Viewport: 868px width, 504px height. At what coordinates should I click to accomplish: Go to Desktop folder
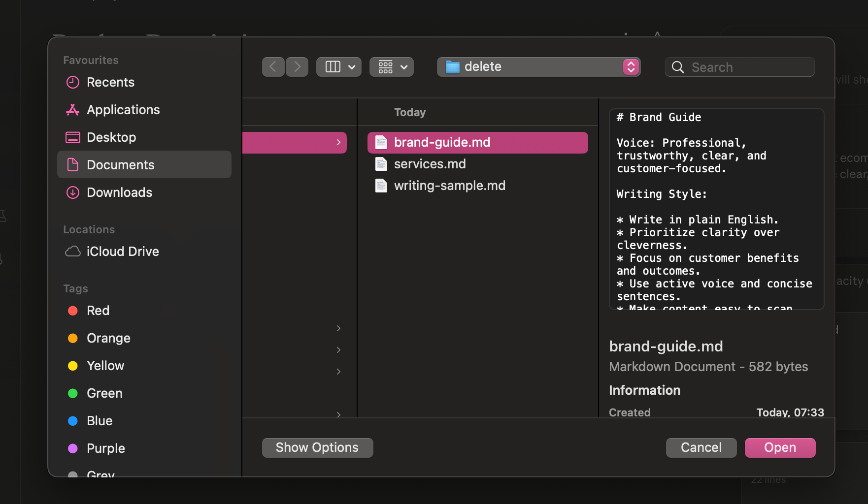[144, 137]
